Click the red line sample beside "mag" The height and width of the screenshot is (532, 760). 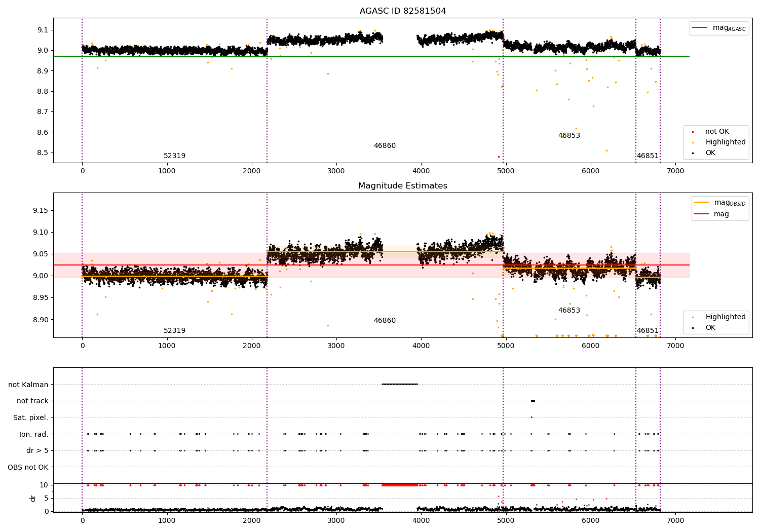pos(702,214)
